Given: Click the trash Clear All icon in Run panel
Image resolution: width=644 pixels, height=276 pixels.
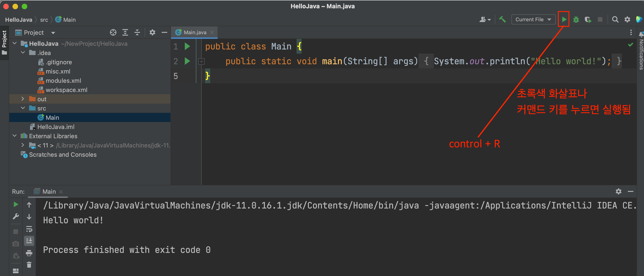Looking at the screenshot, I should click(x=29, y=265).
